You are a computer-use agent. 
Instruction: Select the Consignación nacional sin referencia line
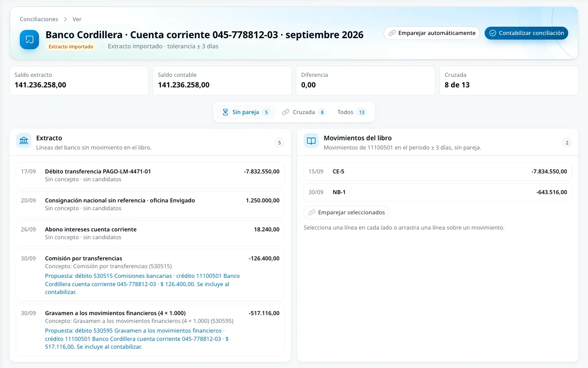pyautogui.click(x=150, y=204)
